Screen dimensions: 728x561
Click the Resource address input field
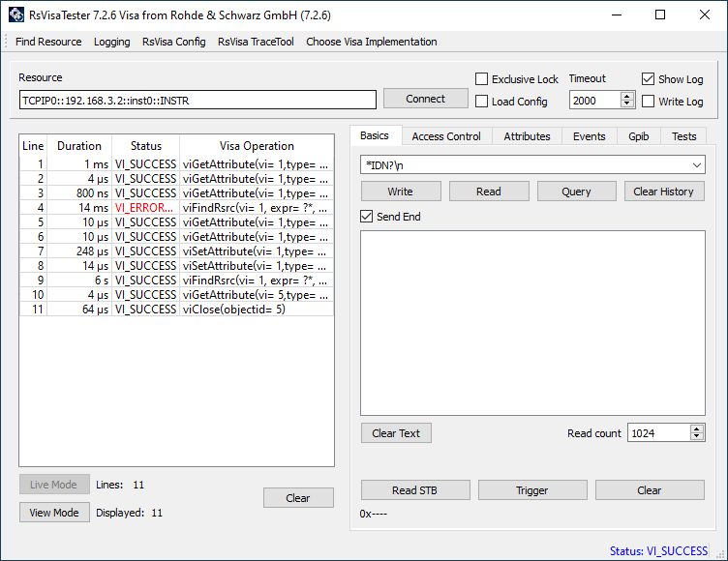point(197,101)
